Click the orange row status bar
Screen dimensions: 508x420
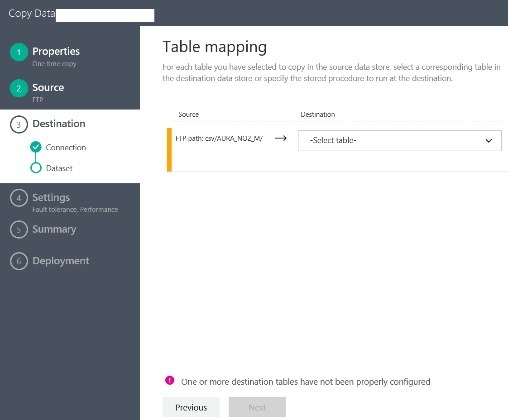pyautogui.click(x=169, y=150)
